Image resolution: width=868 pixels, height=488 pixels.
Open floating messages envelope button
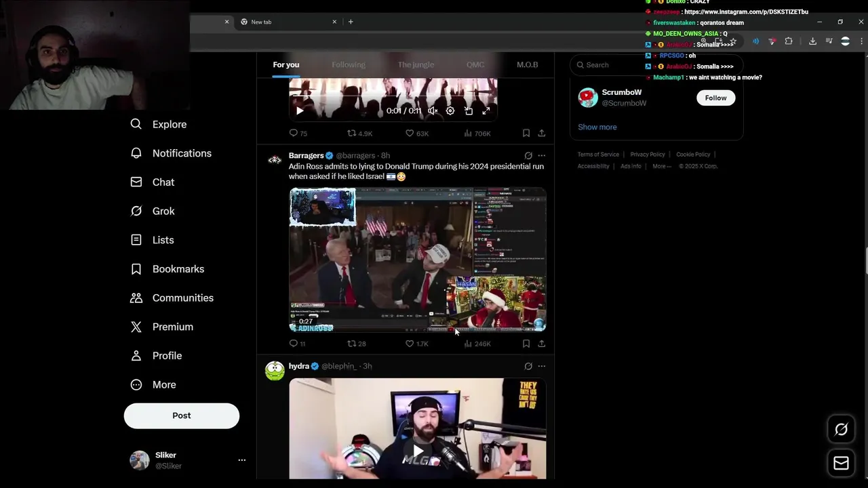[841, 463]
